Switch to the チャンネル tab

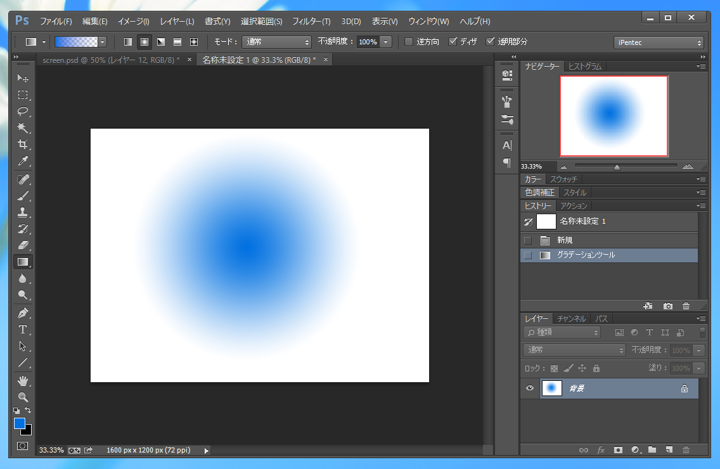pyautogui.click(x=571, y=318)
